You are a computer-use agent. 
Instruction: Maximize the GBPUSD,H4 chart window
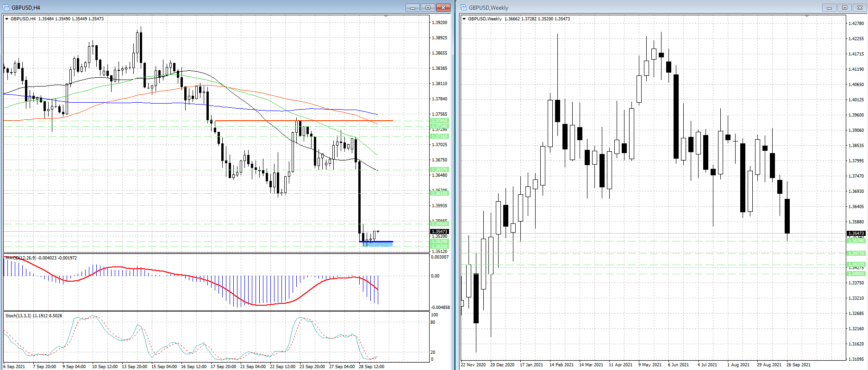click(x=428, y=7)
